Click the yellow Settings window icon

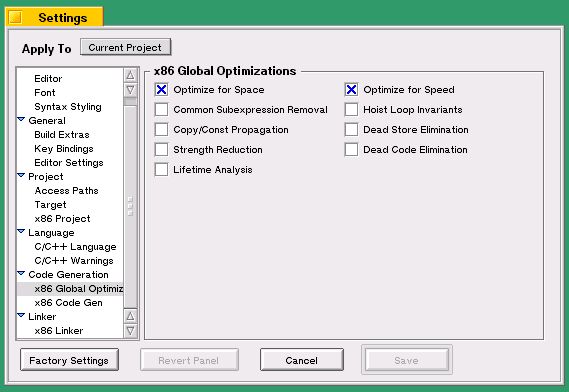[15, 17]
